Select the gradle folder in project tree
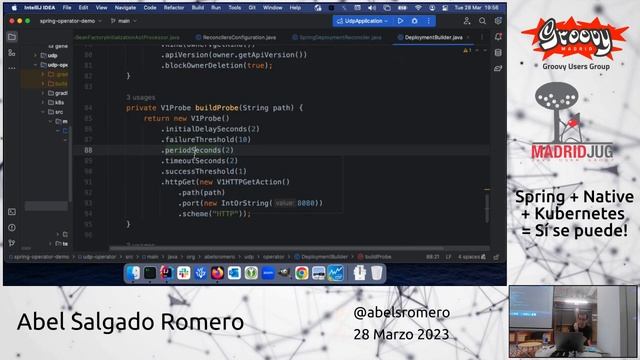Screen dimensions: 640x360 [57, 93]
